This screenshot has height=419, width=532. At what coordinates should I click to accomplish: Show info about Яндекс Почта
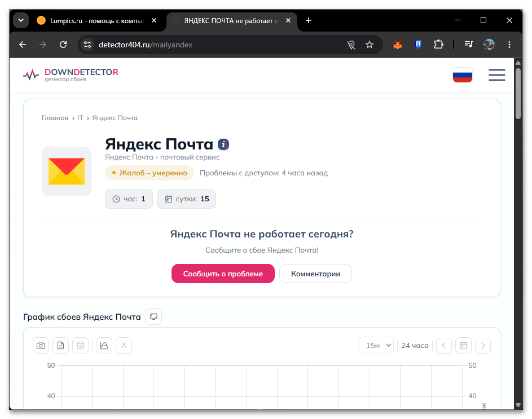(223, 144)
